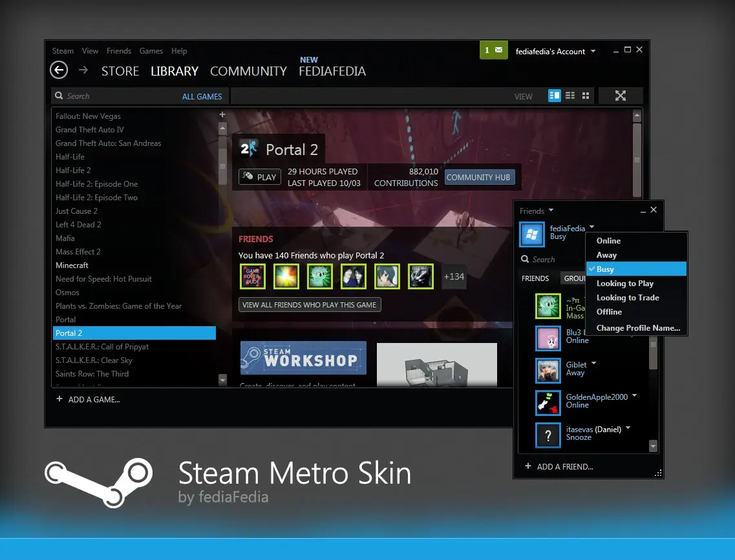Viewport: 735px width, 560px height.
Task: Select Half-Life 2 in games list
Action: click(x=134, y=170)
